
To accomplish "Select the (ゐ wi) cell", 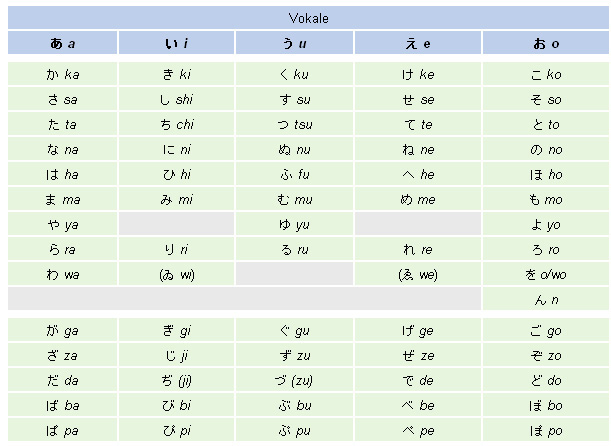I will pos(176,274).
